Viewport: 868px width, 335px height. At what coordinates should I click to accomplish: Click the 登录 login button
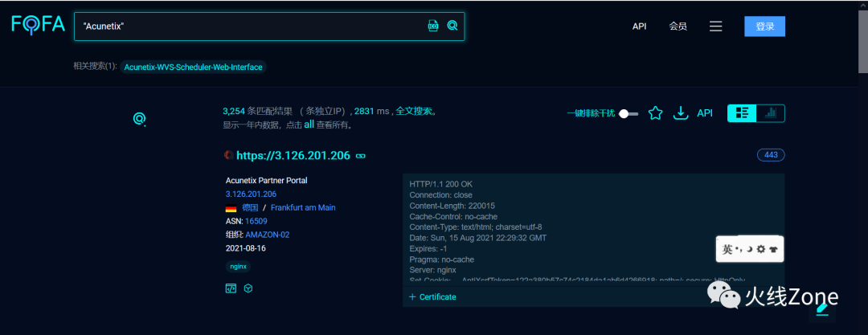pyautogui.click(x=764, y=26)
